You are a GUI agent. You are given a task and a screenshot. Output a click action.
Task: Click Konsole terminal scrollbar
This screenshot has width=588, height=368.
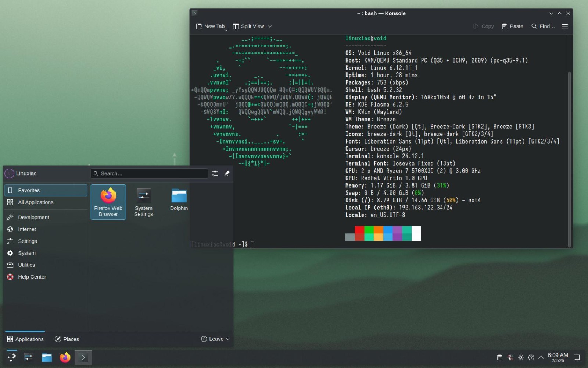[569, 159]
